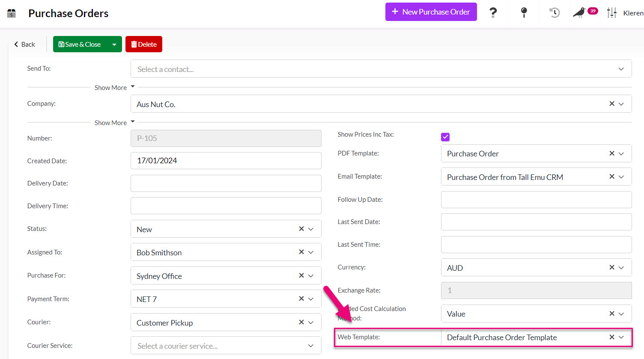Click the New Purchase Order button
This screenshot has width=644, height=359.
click(x=431, y=12)
